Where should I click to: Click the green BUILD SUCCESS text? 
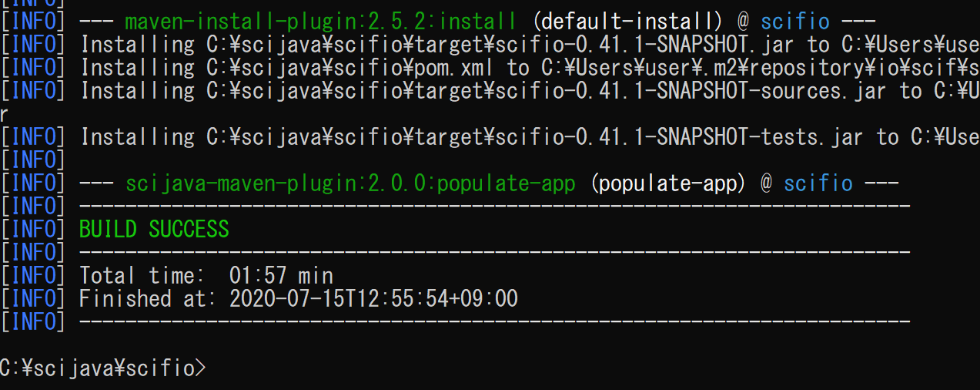pos(154,229)
